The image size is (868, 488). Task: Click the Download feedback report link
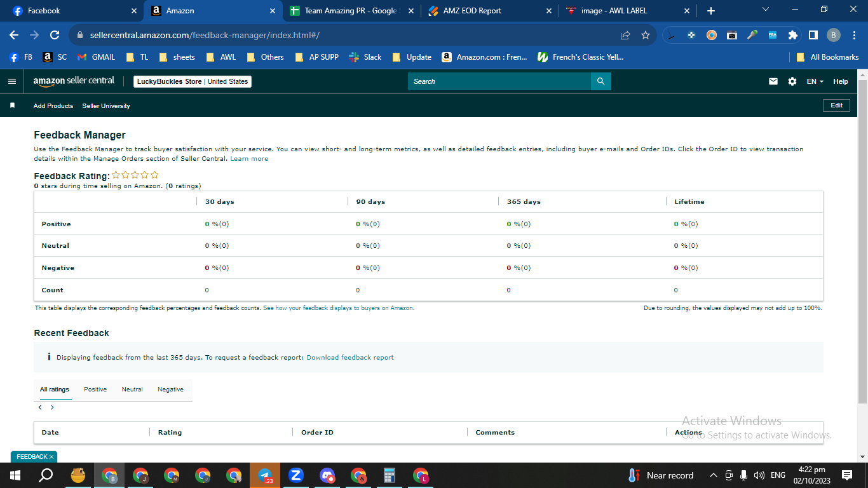[350, 358]
